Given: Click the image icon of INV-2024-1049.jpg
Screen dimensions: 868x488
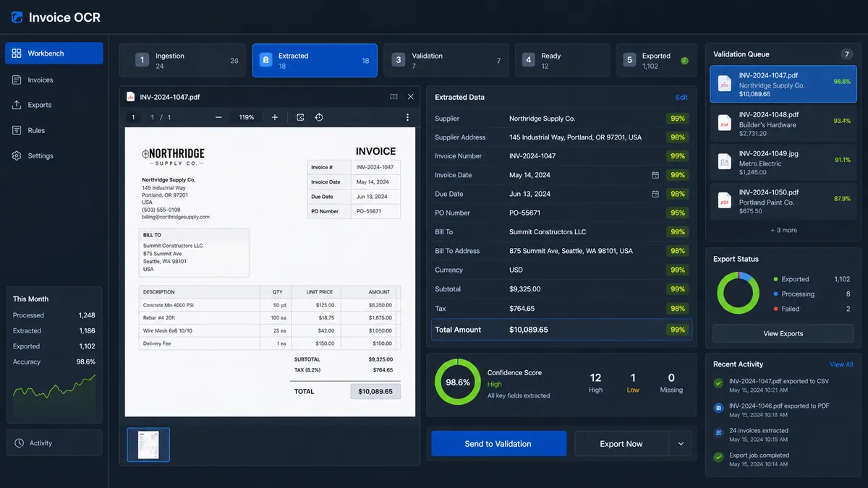Looking at the screenshot, I should point(725,163).
